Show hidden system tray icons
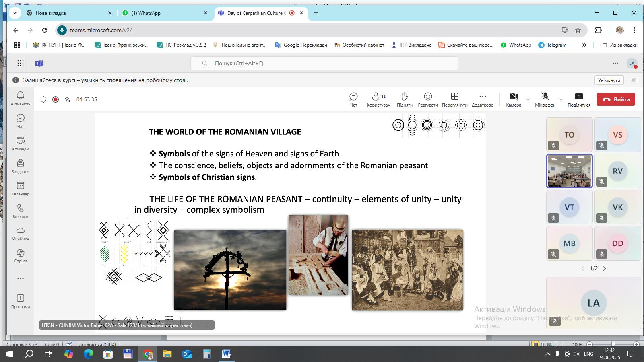 coord(547,354)
